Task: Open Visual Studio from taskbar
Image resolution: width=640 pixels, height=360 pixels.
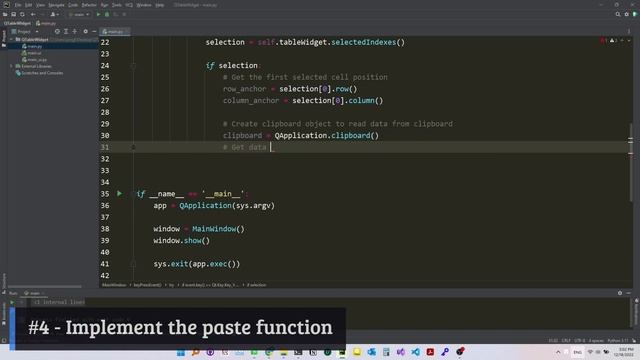Action: [x=401, y=352]
